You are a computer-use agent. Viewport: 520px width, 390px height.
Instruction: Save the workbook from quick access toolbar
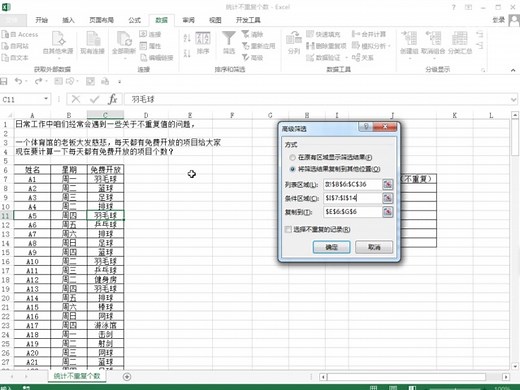(4, 81)
